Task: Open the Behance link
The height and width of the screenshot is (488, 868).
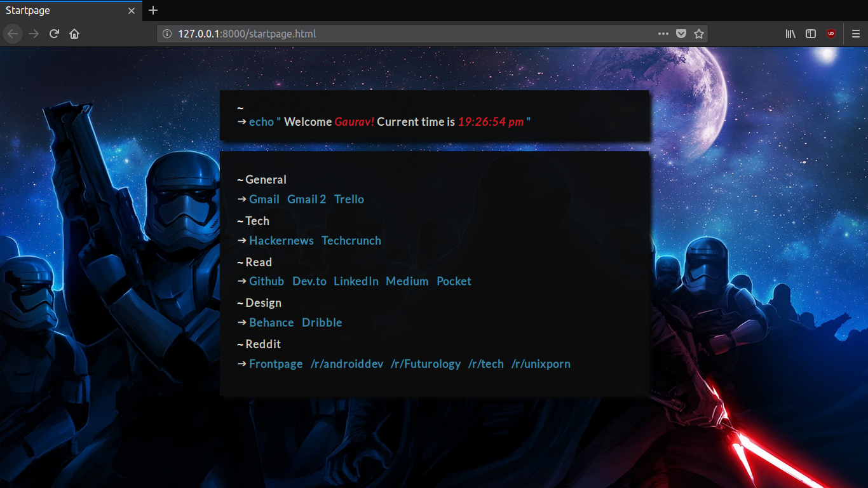Action: click(x=271, y=323)
